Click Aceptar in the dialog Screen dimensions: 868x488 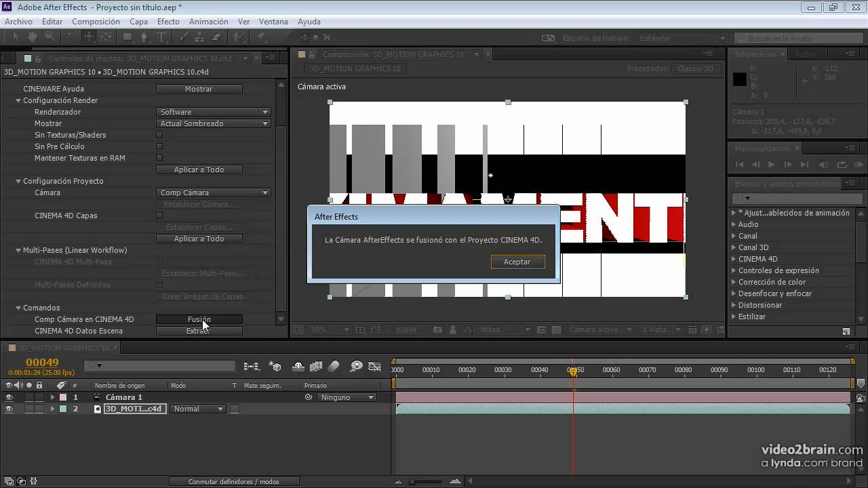(517, 262)
